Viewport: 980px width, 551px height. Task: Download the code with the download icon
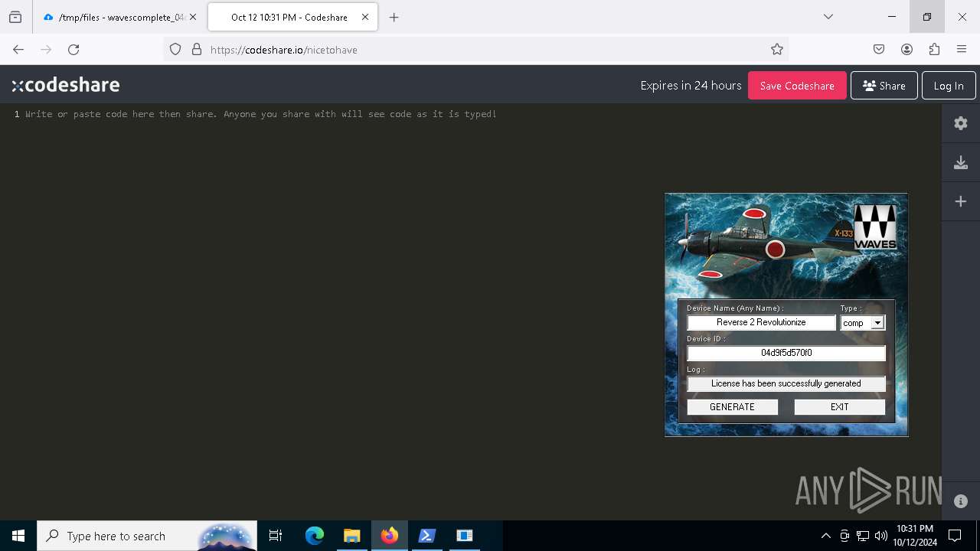(x=961, y=162)
